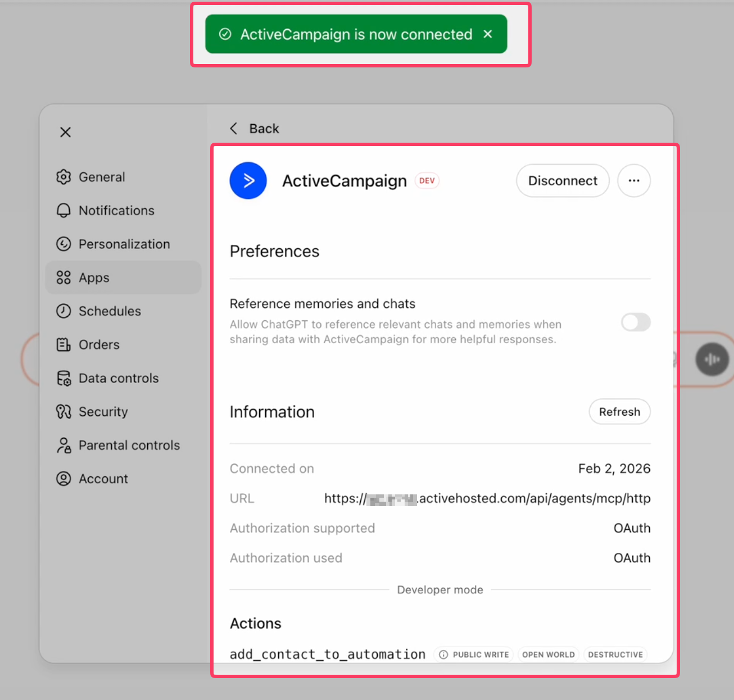734x700 pixels.
Task: Click the green checkmark icon in the toast
Action: tap(225, 34)
